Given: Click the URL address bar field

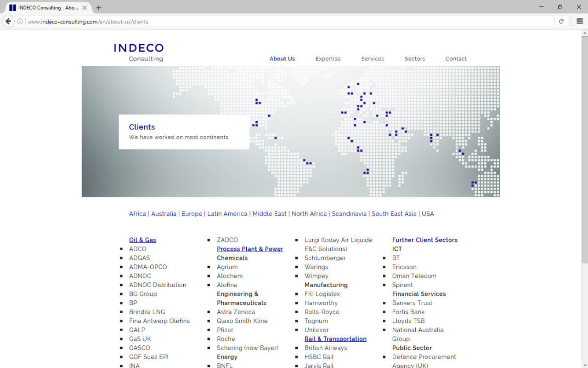Looking at the screenshot, I should click(276, 22).
